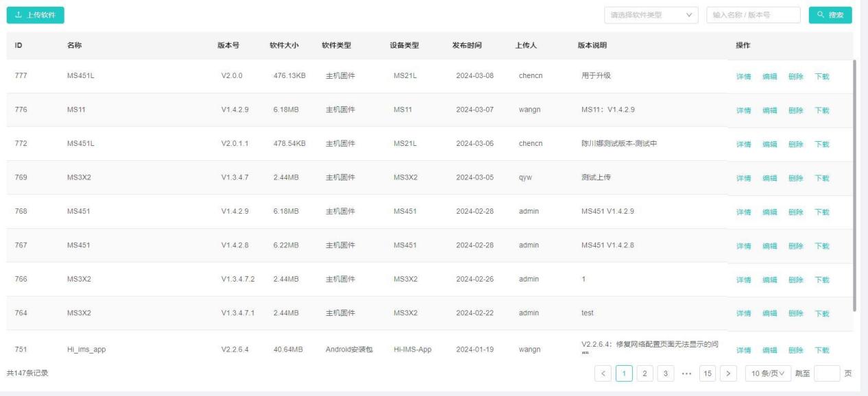This screenshot has width=868, height=396.
Task: Click the green search button
Action: (x=830, y=15)
